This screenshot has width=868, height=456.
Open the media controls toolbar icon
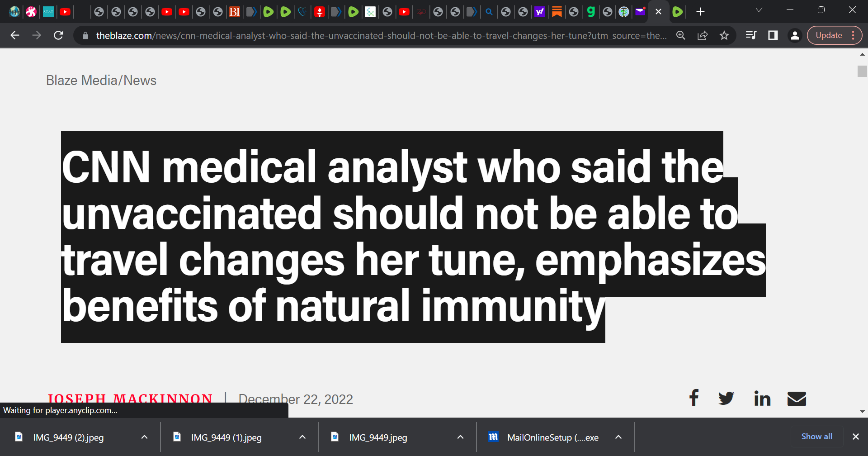(x=751, y=35)
